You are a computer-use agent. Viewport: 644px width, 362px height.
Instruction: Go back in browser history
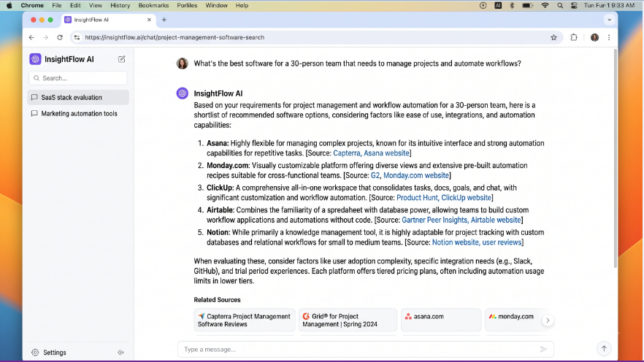(31, 37)
